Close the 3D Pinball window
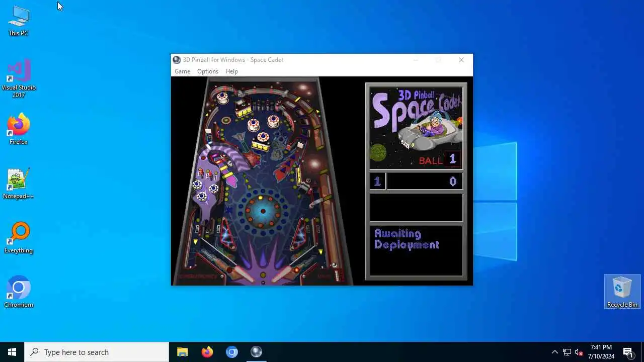 click(x=461, y=60)
